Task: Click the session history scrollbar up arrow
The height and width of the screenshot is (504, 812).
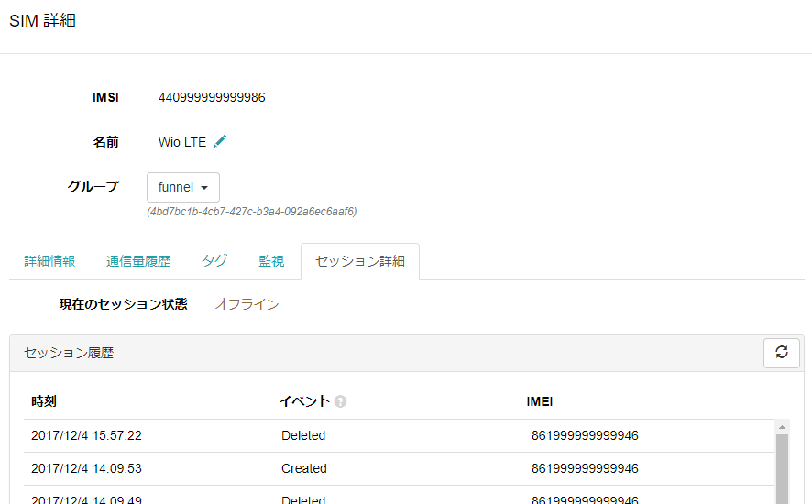Action: click(782, 427)
